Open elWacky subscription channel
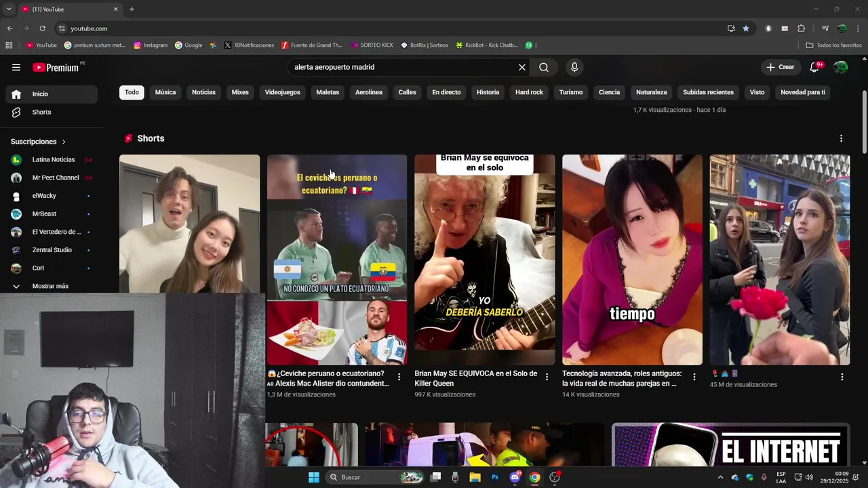The image size is (868, 488). [x=52, y=196]
